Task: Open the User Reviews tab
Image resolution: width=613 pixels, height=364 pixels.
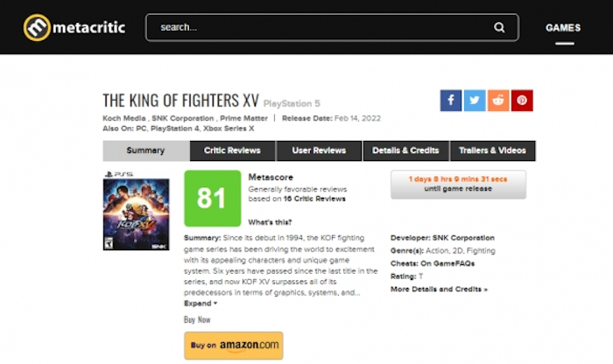Action: point(318,150)
